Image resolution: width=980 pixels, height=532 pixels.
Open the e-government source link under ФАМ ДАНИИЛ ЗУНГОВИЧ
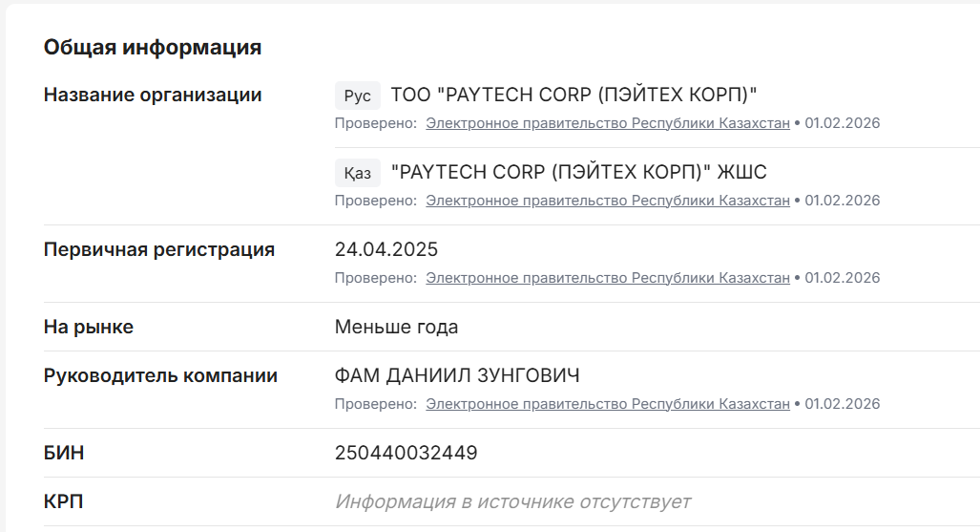[x=607, y=404]
